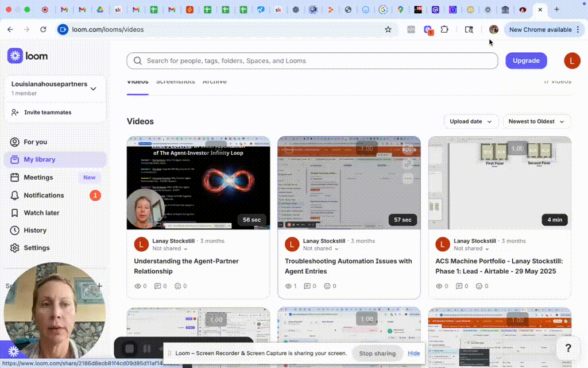Select My library in sidebar
The image size is (588, 368).
[x=56, y=160]
